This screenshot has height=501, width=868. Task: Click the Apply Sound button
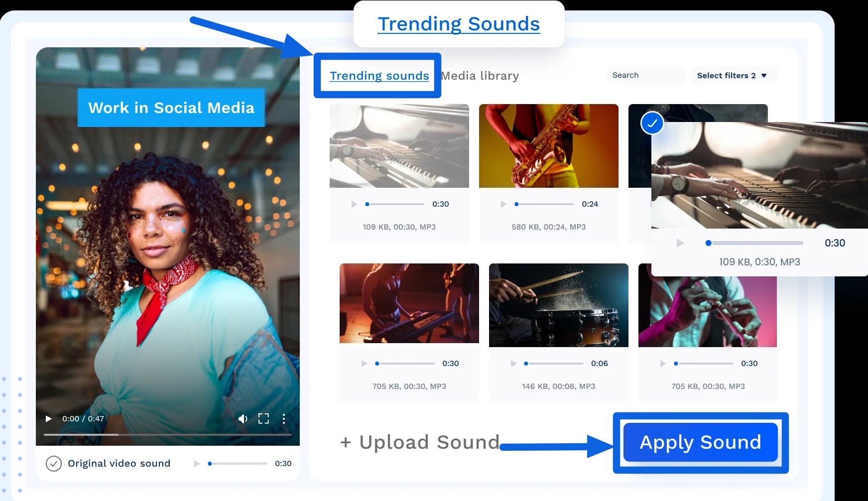(700, 442)
